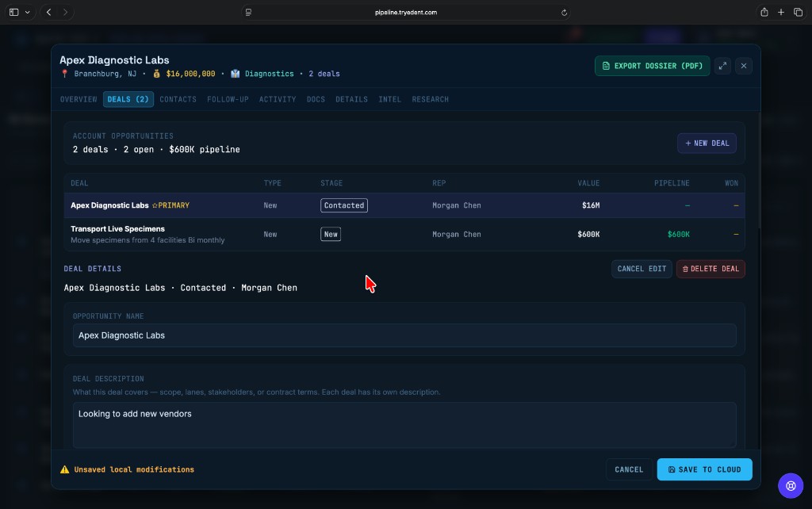Switch to the Activity tab
The image size is (812, 509).
[x=278, y=99]
